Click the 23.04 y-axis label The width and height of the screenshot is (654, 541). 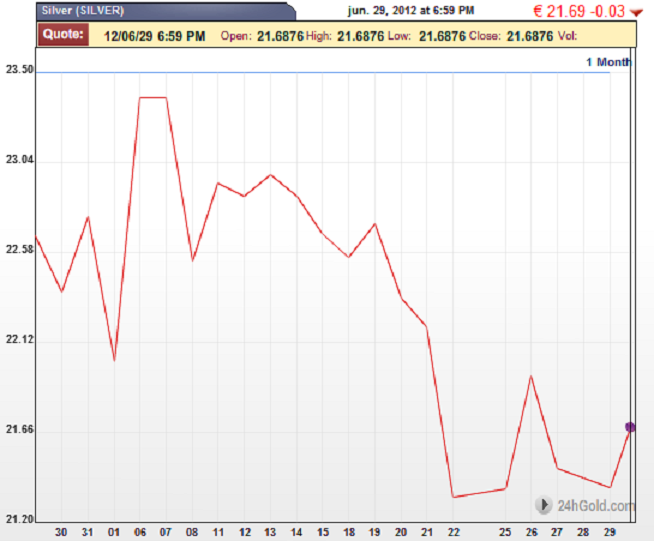[20, 159]
